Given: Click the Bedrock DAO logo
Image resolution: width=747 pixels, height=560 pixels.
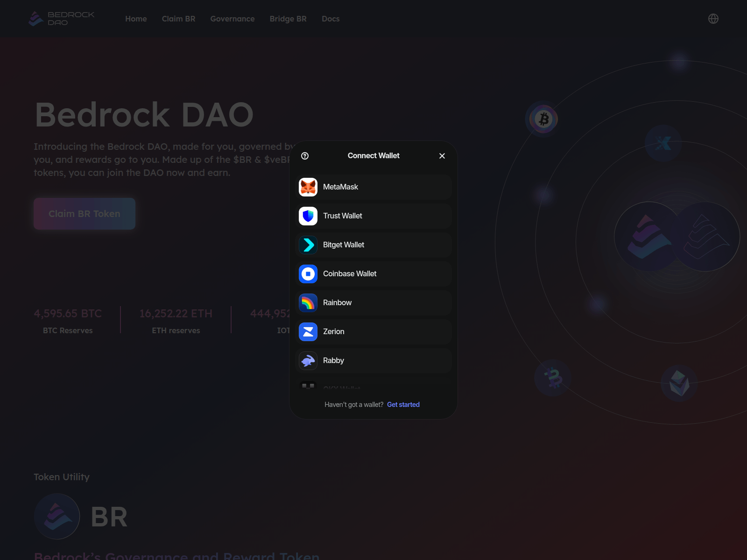Looking at the screenshot, I should (62, 19).
